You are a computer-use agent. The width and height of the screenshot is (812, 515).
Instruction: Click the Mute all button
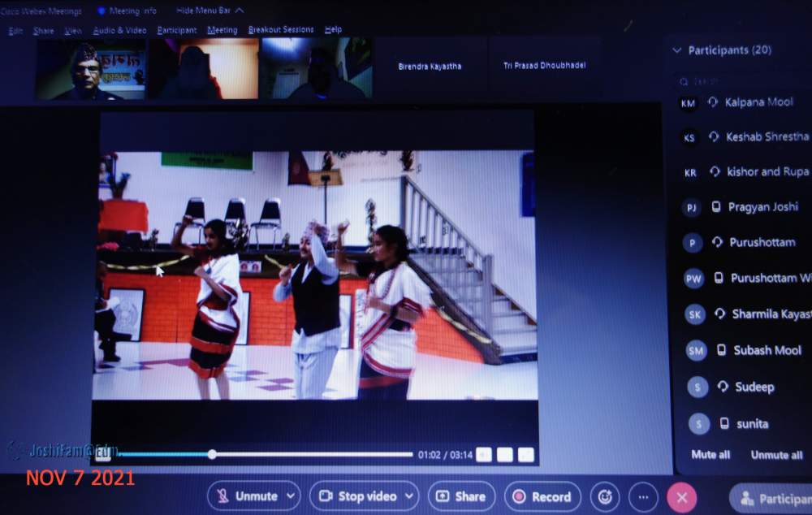click(710, 455)
